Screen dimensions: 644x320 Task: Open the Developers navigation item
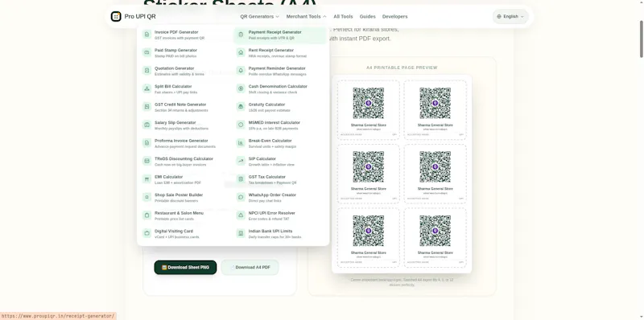coord(394,16)
